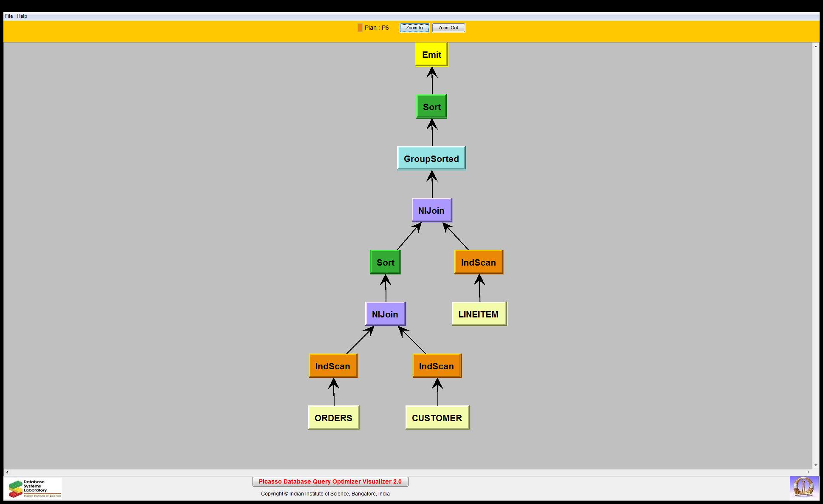The image size is (823, 504).
Task: Click the Sort node above lower NLJoin
Action: pyautogui.click(x=385, y=262)
